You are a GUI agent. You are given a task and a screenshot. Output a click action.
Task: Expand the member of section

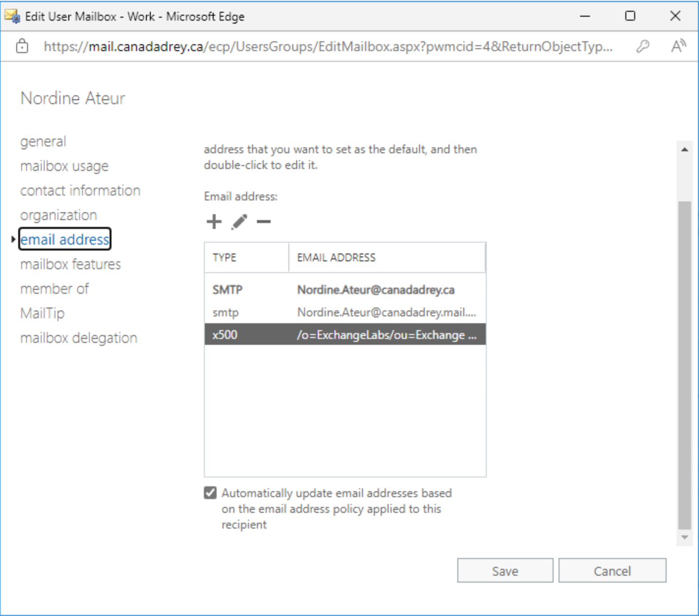coord(54,289)
